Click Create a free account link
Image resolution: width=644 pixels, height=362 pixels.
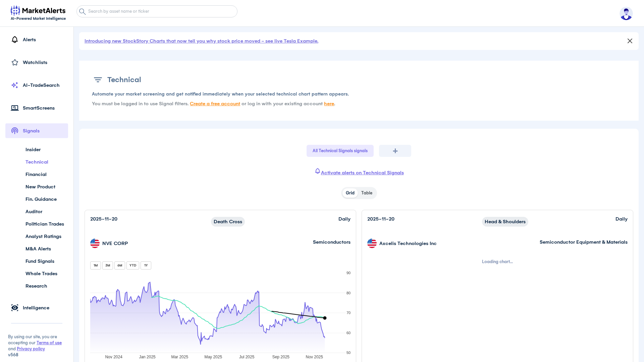[215, 104]
